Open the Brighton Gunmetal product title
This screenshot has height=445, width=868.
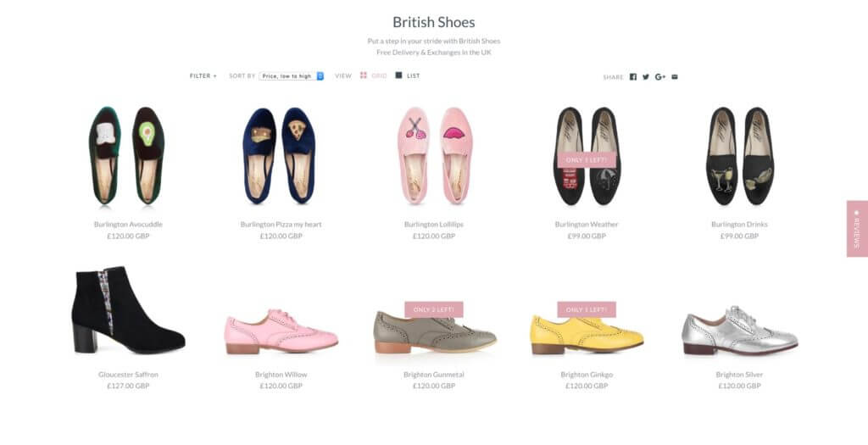pos(434,375)
